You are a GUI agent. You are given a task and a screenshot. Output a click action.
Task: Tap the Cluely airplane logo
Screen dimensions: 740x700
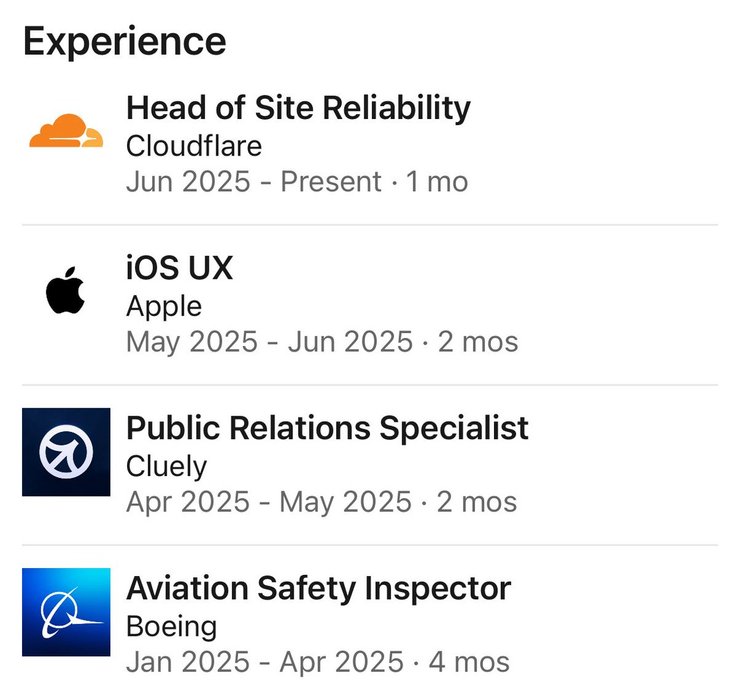[x=66, y=452]
